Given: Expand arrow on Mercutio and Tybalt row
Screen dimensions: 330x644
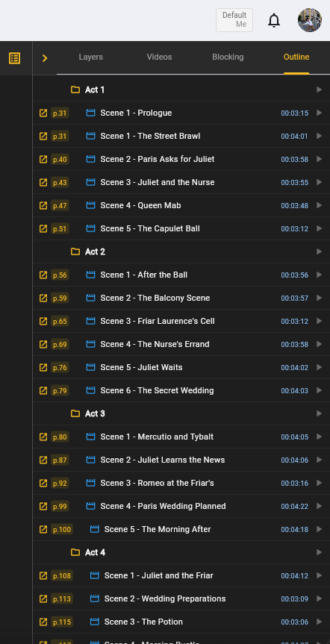Looking at the screenshot, I should pos(319,437).
